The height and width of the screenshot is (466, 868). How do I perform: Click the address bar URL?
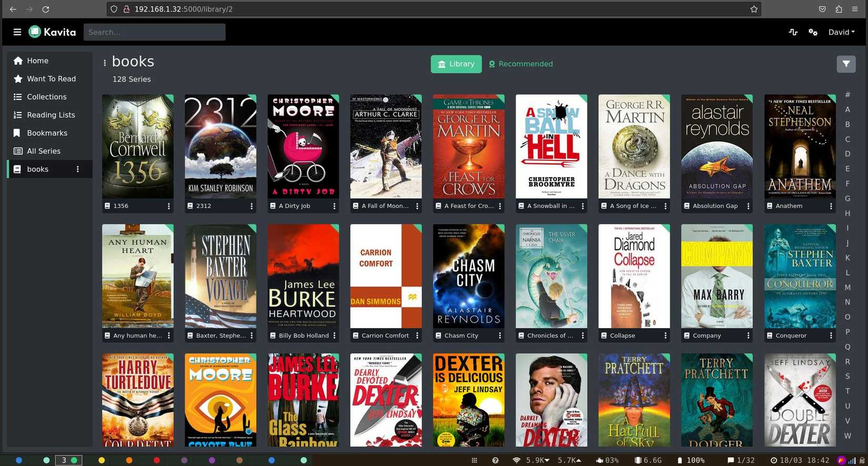(184, 9)
